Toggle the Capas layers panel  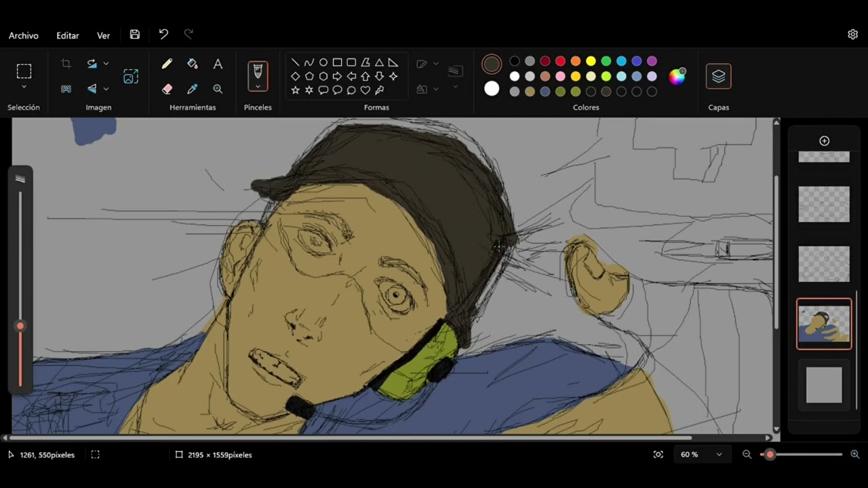pyautogui.click(x=719, y=77)
